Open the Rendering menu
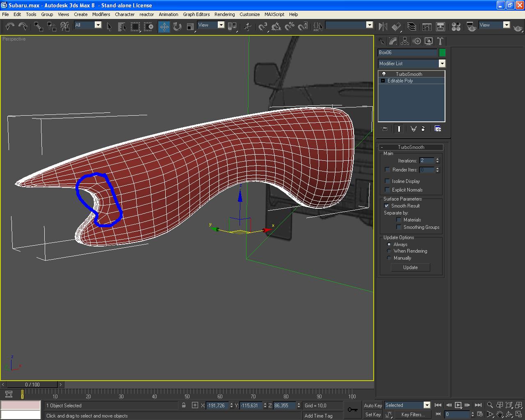 (224, 14)
